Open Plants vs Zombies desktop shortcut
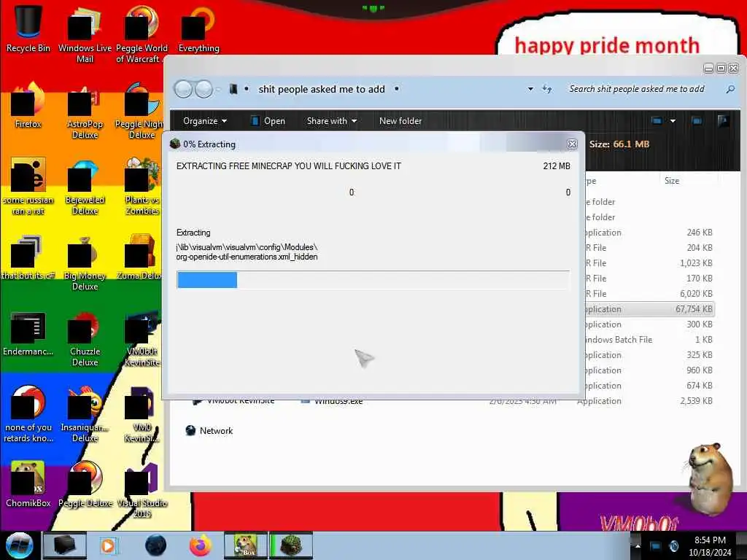This screenshot has width=747, height=560. (x=141, y=186)
